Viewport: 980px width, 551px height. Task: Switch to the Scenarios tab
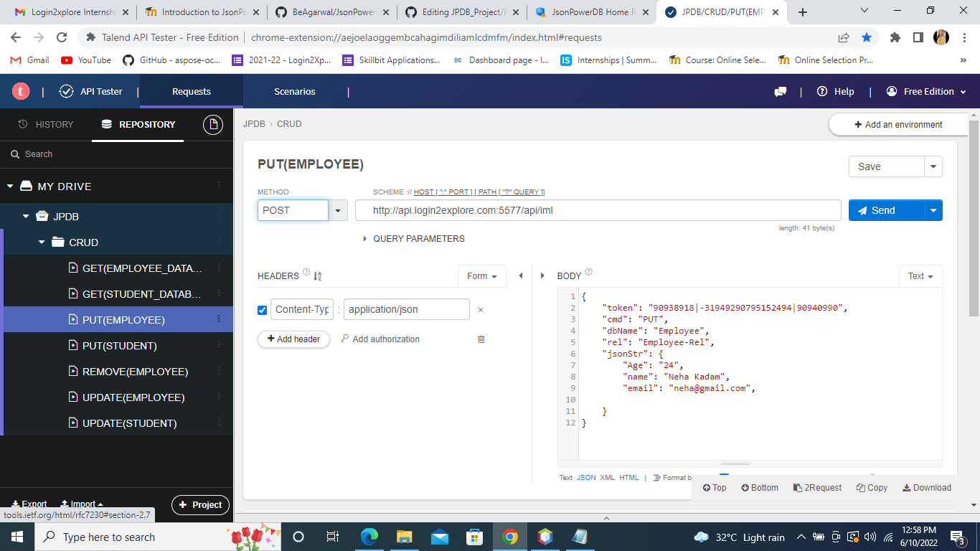pos(296,92)
